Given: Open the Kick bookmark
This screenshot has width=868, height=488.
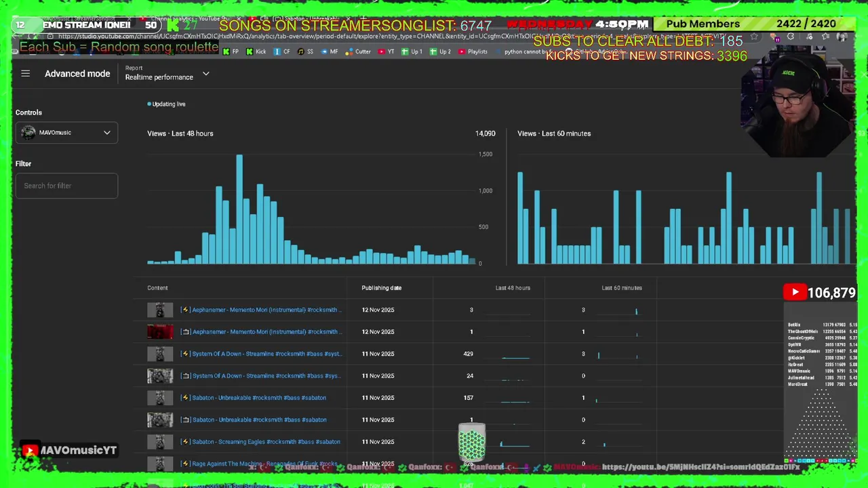Looking at the screenshot, I should (256, 52).
